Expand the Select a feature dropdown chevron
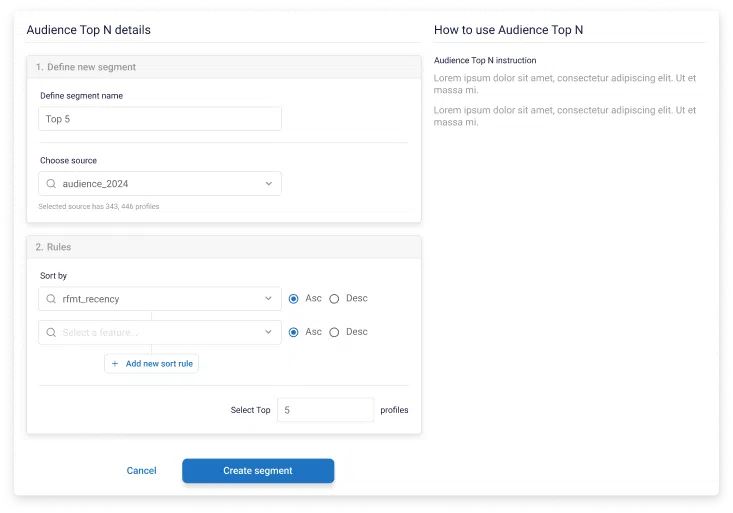733x513 pixels. click(268, 332)
